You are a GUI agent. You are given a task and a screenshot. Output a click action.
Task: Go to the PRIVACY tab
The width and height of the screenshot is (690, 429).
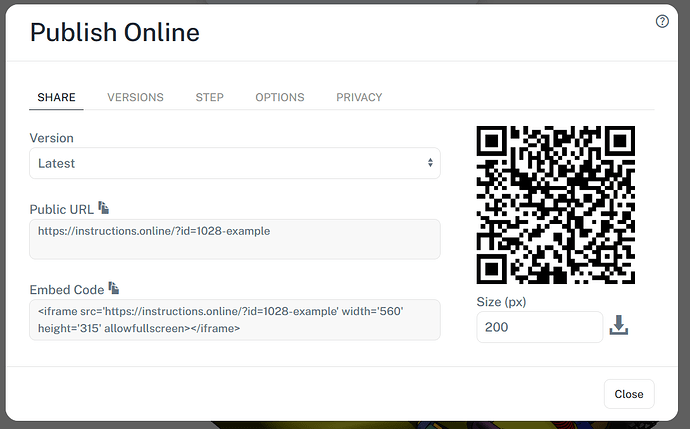(x=359, y=97)
